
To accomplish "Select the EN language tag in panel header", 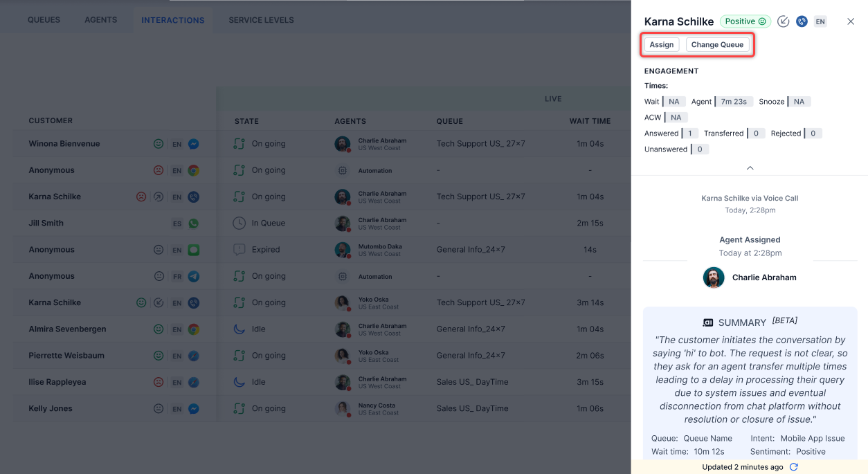I will [820, 21].
